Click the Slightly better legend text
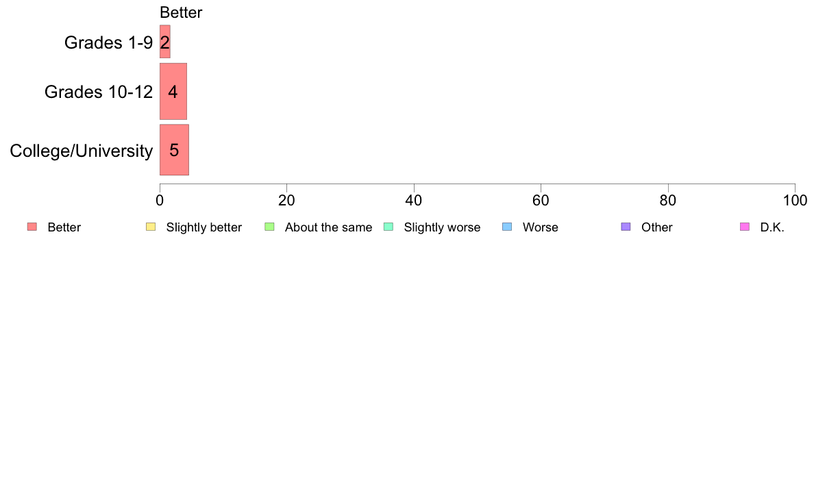The image size is (814, 504). coord(204,227)
